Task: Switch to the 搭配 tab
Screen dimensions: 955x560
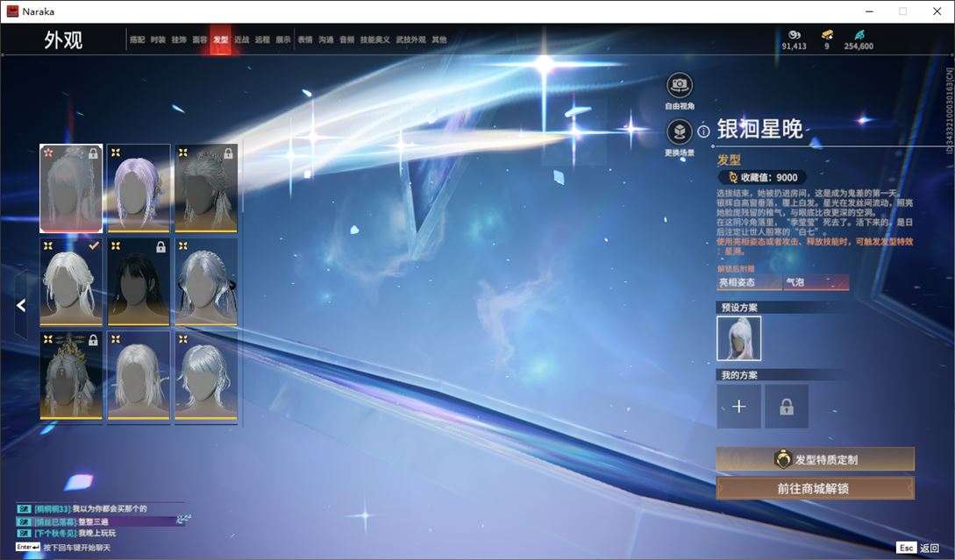Action: click(137, 39)
